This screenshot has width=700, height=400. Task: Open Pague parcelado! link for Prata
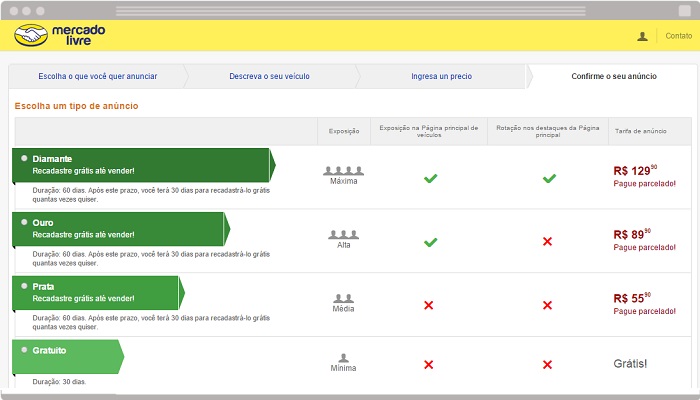[x=645, y=311]
